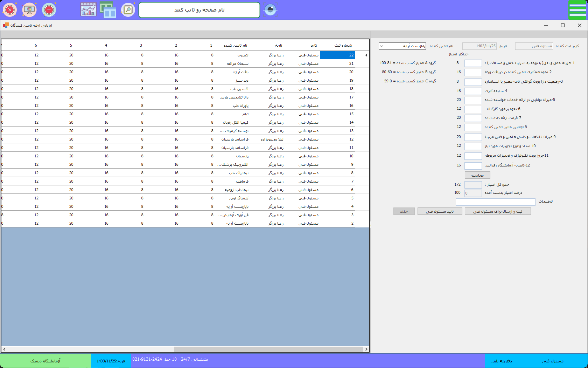Screen dimensions: 588x368
Task: Click the page name search field
Action: point(199,10)
